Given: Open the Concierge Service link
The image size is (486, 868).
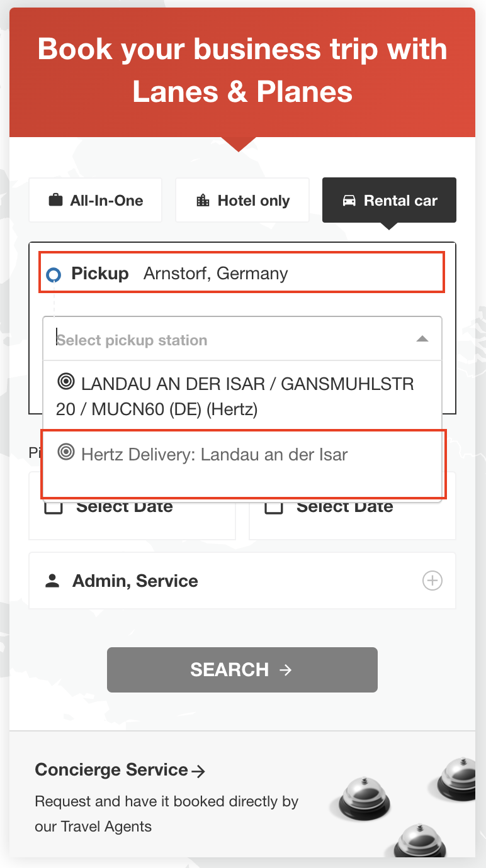Looking at the screenshot, I should point(111,769).
